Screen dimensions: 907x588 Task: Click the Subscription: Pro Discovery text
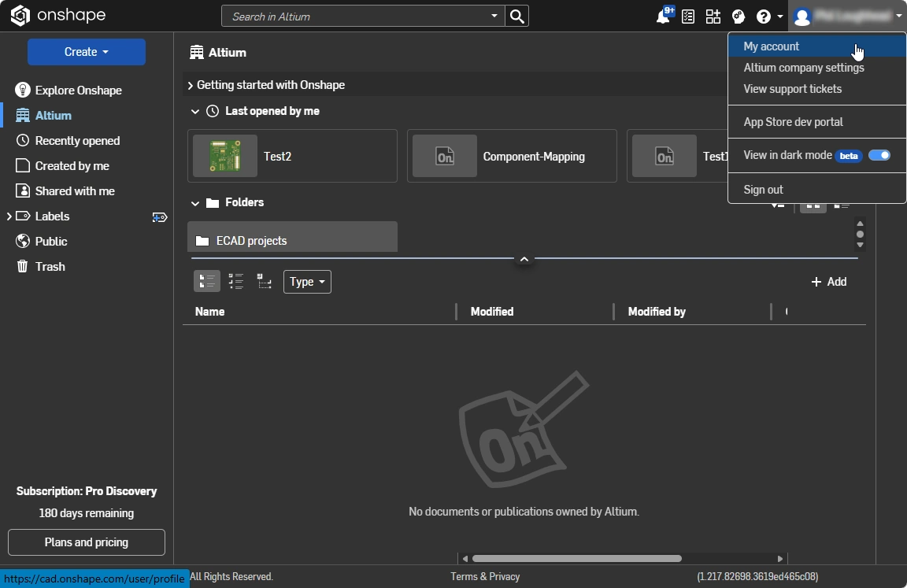tap(86, 491)
